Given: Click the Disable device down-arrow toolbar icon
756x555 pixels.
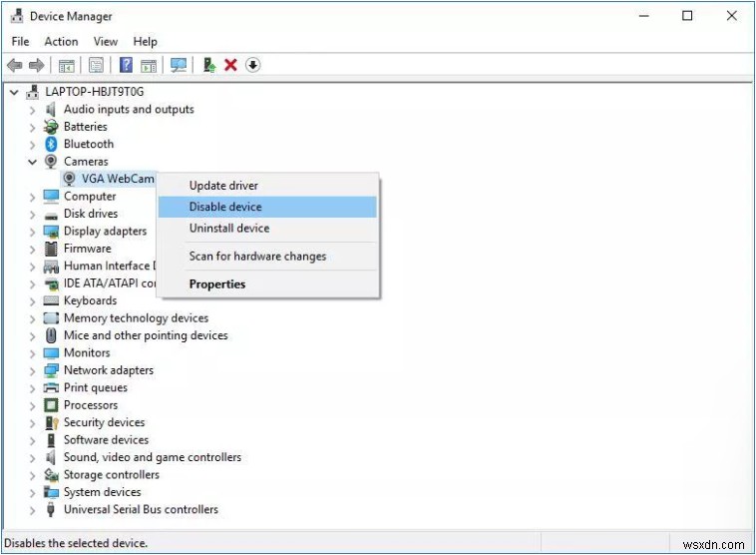Looking at the screenshot, I should click(x=253, y=65).
